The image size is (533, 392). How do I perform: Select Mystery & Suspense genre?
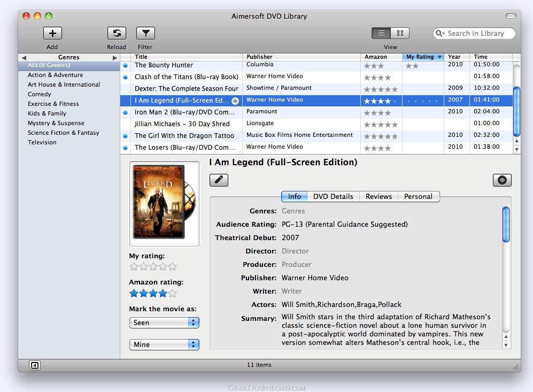tap(56, 123)
